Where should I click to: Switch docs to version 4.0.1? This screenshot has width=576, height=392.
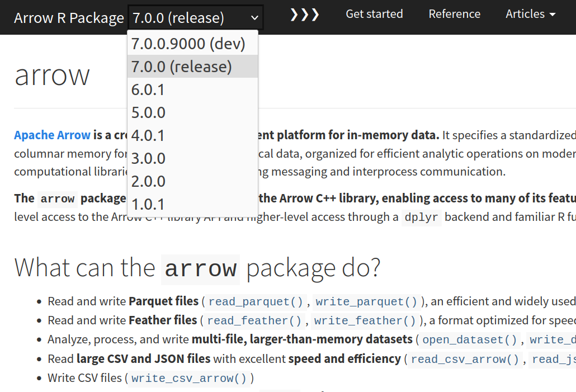148,135
